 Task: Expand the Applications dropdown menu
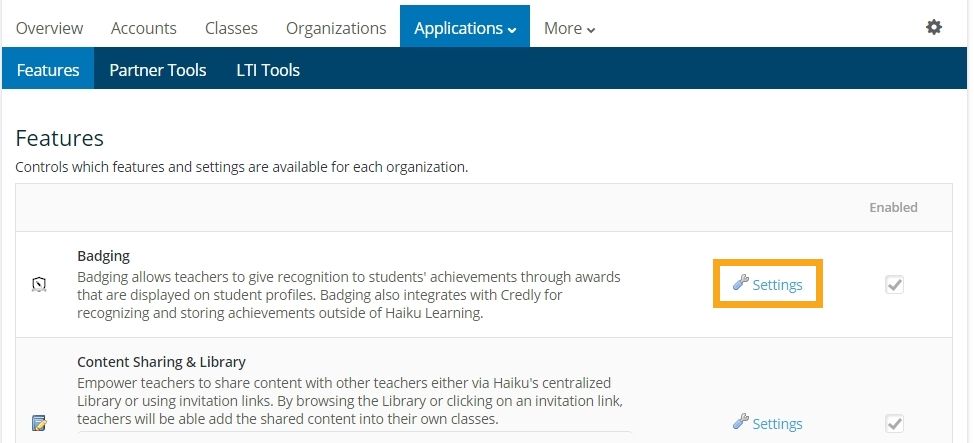(x=464, y=28)
